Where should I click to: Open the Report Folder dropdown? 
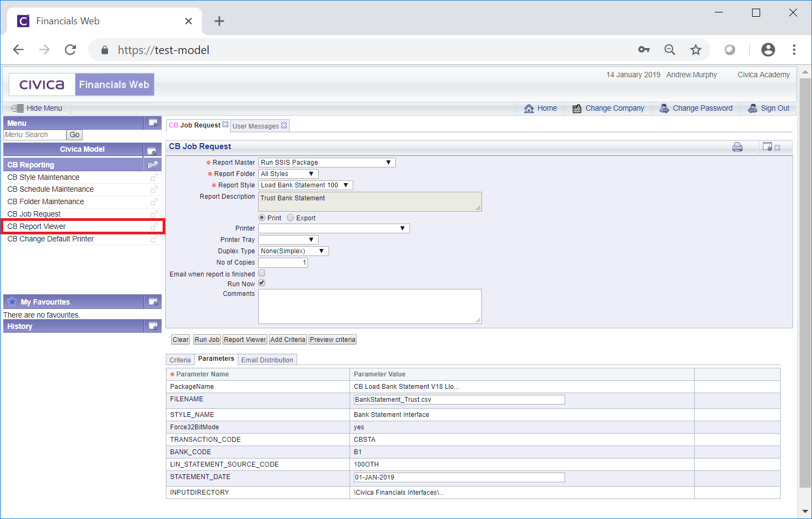[288, 174]
